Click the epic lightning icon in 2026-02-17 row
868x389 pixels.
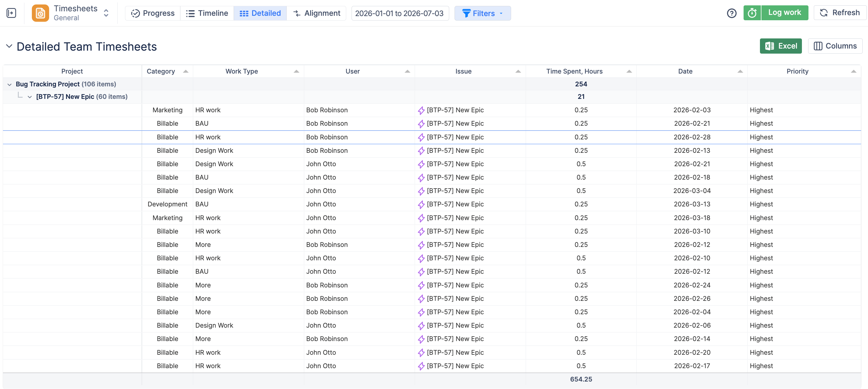click(x=421, y=366)
